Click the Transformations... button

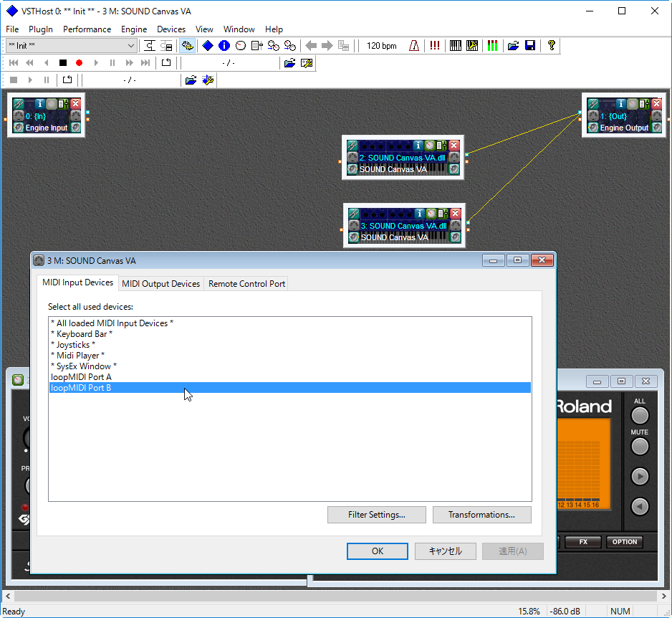coord(481,515)
